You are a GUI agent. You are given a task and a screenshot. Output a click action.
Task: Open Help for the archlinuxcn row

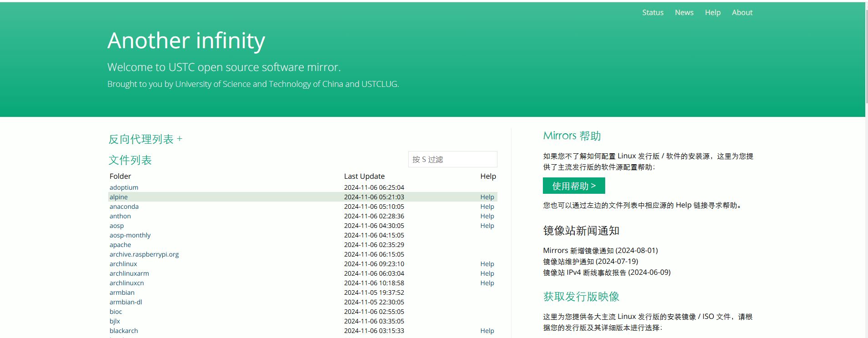point(487,283)
